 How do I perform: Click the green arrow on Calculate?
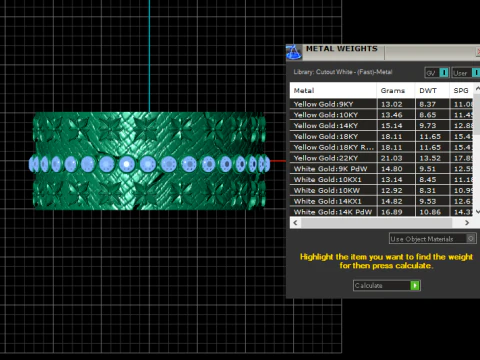tap(415, 285)
